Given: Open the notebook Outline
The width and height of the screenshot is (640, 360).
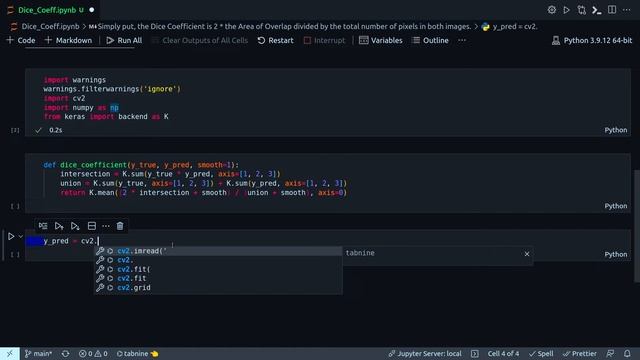Looking at the screenshot, I should tap(430, 40).
